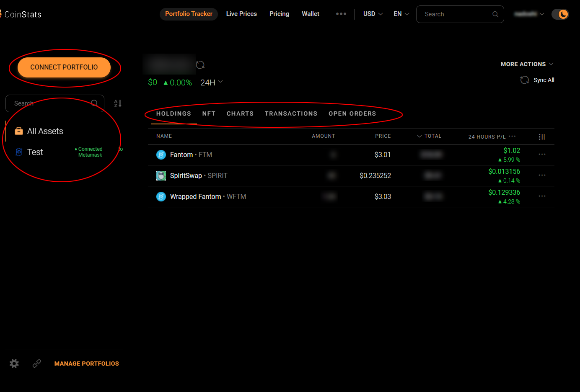Open the sort A-Z icon beside portfolio search
The height and width of the screenshot is (392, 580).
tap(118, 103)
